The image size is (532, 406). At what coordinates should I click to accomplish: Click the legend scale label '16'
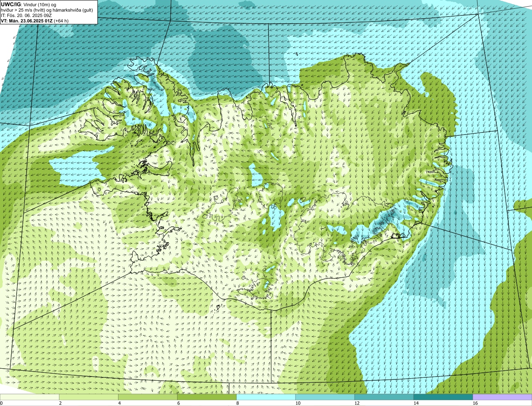[475, 403]
